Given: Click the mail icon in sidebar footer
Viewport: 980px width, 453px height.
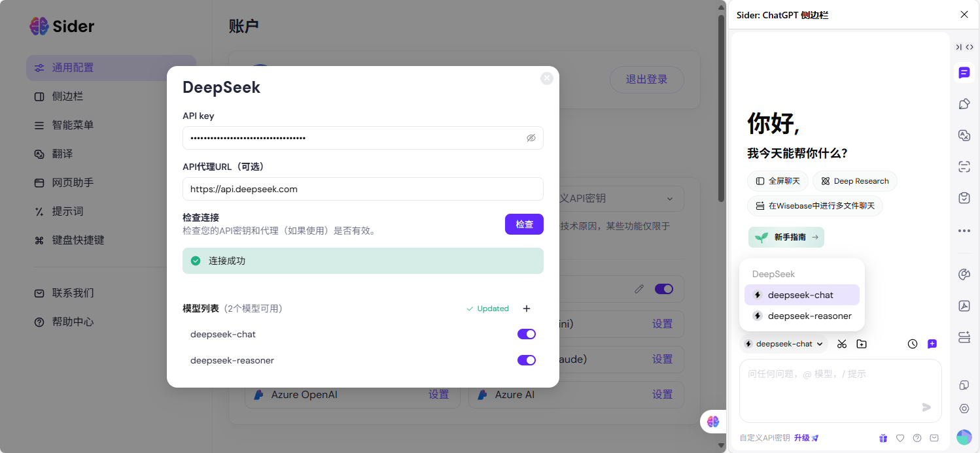Looking at the screenshot, I should click(934, 438).
